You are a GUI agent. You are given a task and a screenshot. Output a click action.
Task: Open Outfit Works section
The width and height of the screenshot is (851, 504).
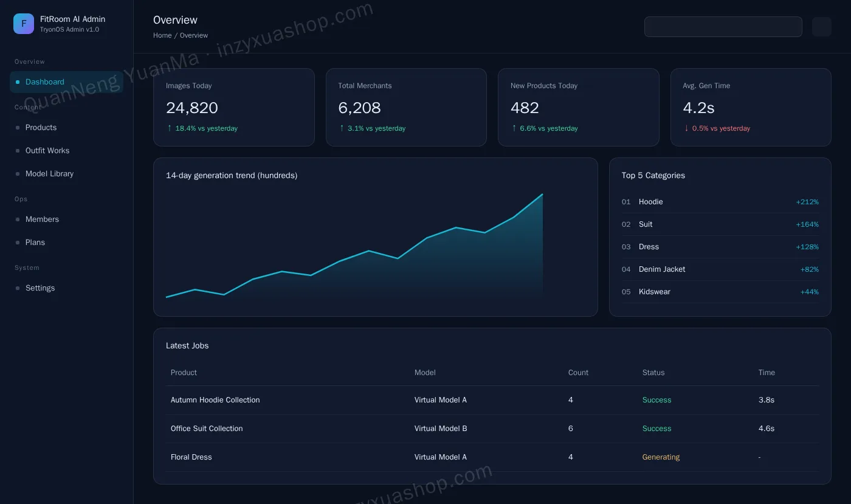pos(66,151)
